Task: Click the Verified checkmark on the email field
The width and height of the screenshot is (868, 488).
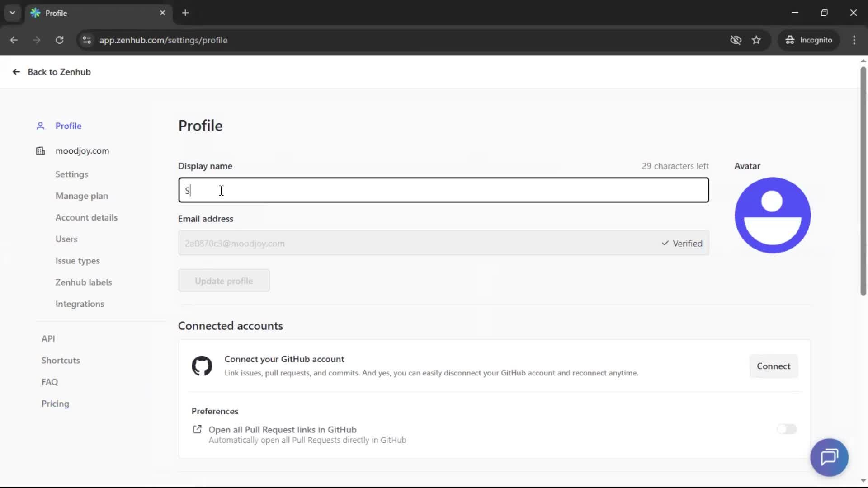Action: 665,243
